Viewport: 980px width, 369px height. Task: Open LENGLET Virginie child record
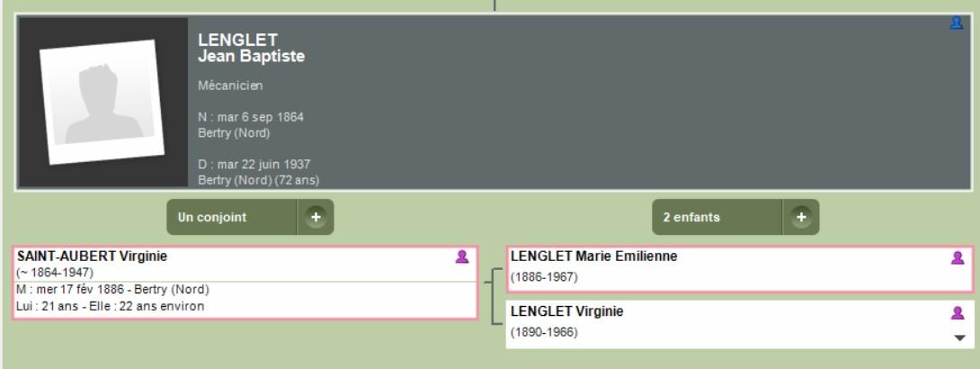(x=567, y=311)
